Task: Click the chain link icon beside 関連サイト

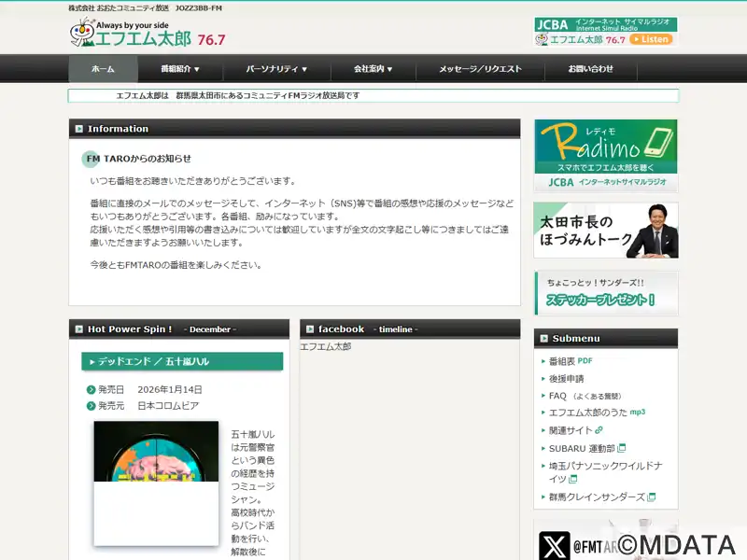Action: [599, 430]
